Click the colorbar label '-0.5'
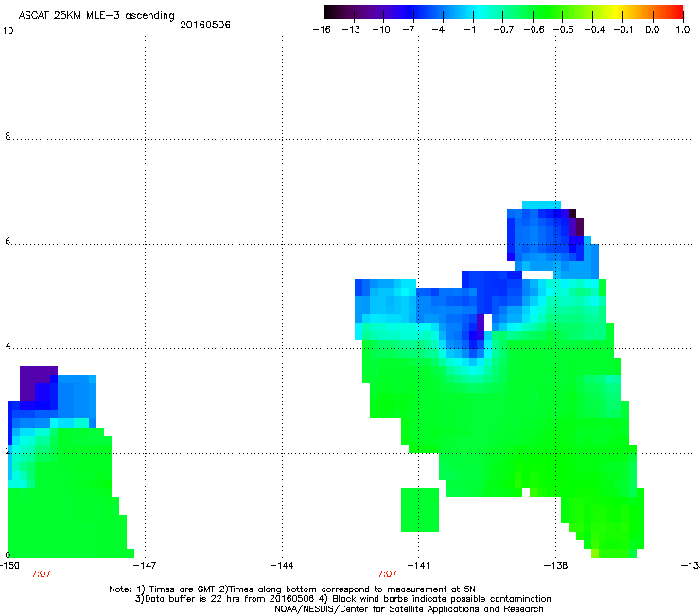The height and width of the screenshot is (615, 700). (x=564, y=30)
